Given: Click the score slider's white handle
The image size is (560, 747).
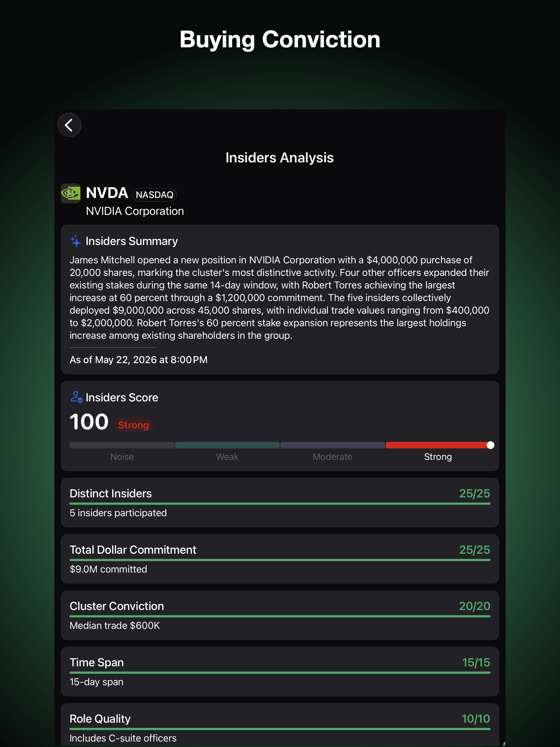Looking at the screenshot, I should coord(491,445).
